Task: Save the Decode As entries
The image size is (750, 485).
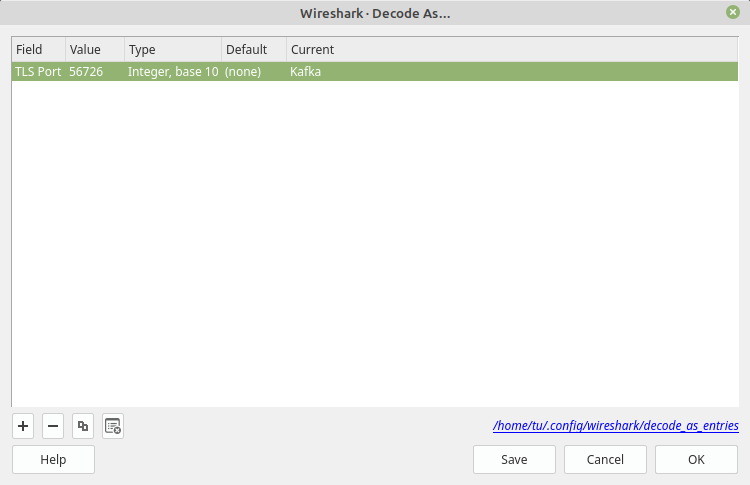Action: point(514,459)
